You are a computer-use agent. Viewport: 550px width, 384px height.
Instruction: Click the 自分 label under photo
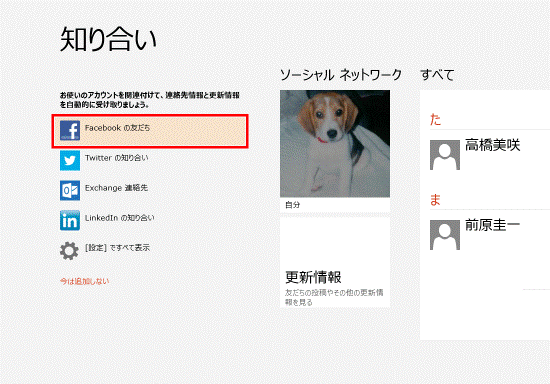pos(293,205)
